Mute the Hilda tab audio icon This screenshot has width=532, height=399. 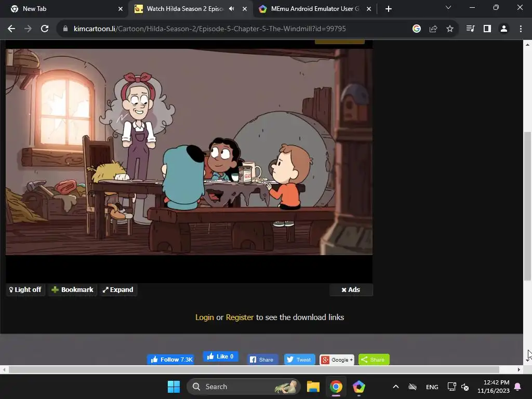[x=231, y=9]
